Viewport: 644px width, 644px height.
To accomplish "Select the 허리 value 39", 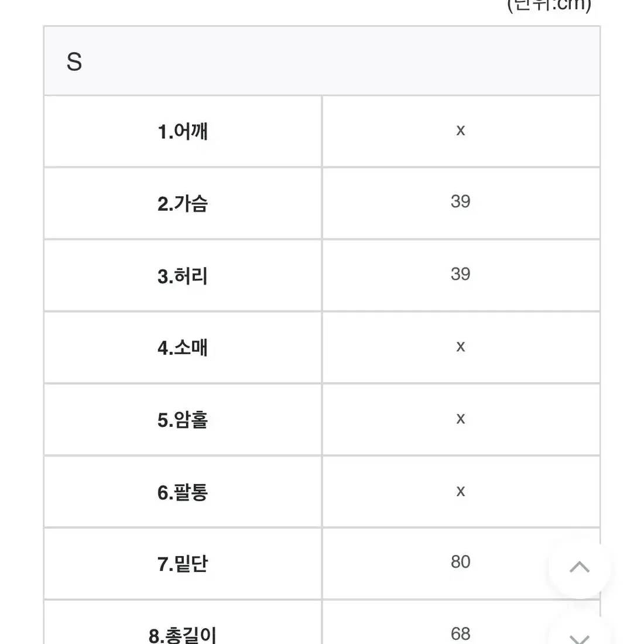I will point(460,274).
